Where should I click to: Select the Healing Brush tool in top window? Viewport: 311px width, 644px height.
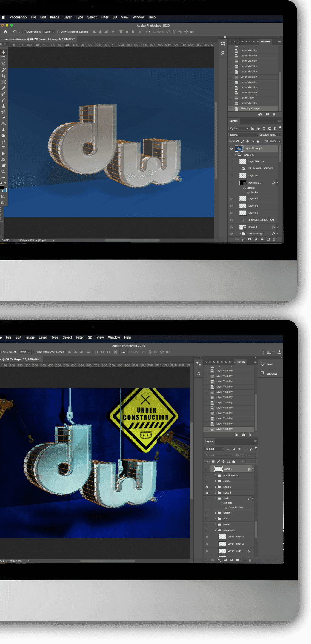[4, 94]
